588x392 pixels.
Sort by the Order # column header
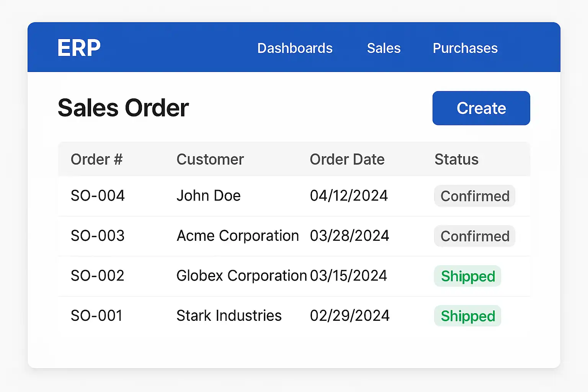[x=96, y=159]
